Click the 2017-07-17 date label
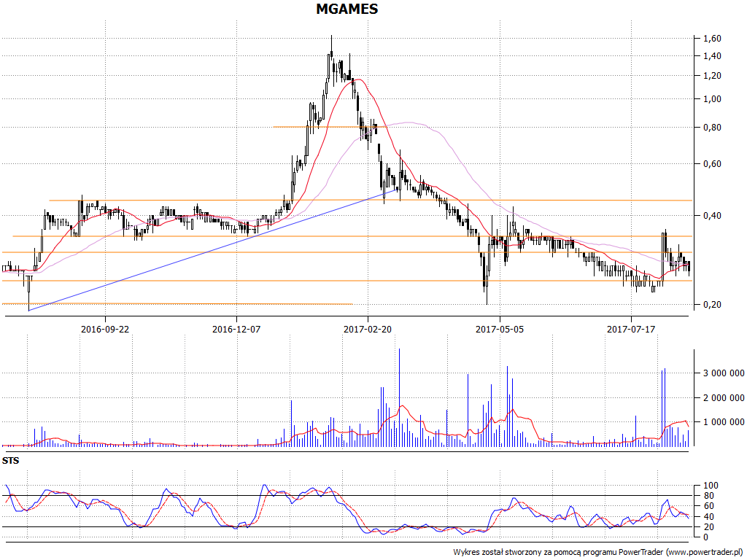 coord(631,330)
